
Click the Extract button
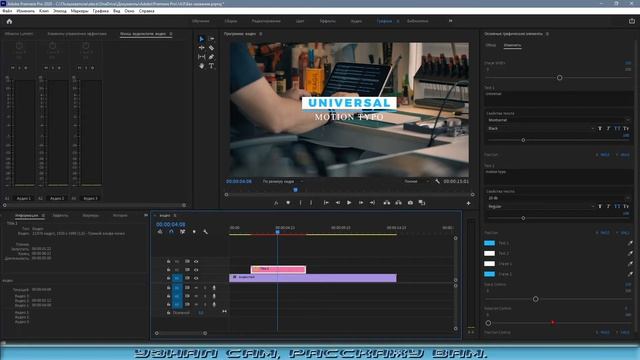tap(398, 203)
